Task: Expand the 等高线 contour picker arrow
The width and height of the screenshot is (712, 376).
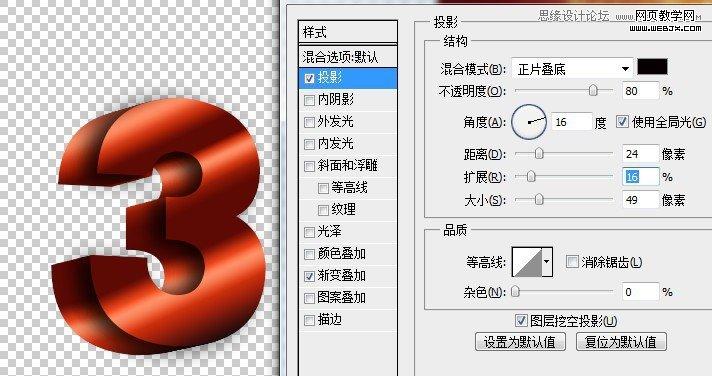Action: point(547,262)
